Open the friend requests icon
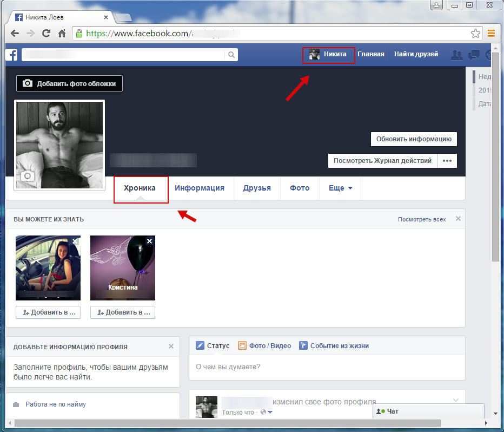The width and height of the screenshot is (504, 432). click(457, 55)
